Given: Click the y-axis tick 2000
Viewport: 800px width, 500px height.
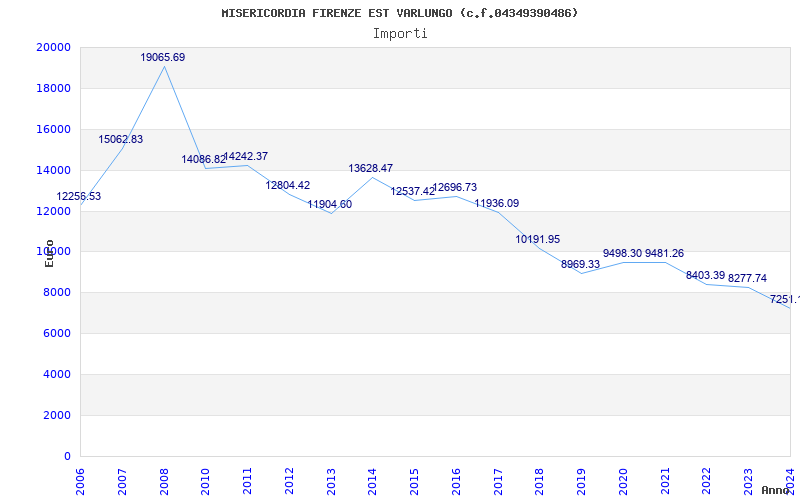Looking at the screenshot, I should (57, 415).
